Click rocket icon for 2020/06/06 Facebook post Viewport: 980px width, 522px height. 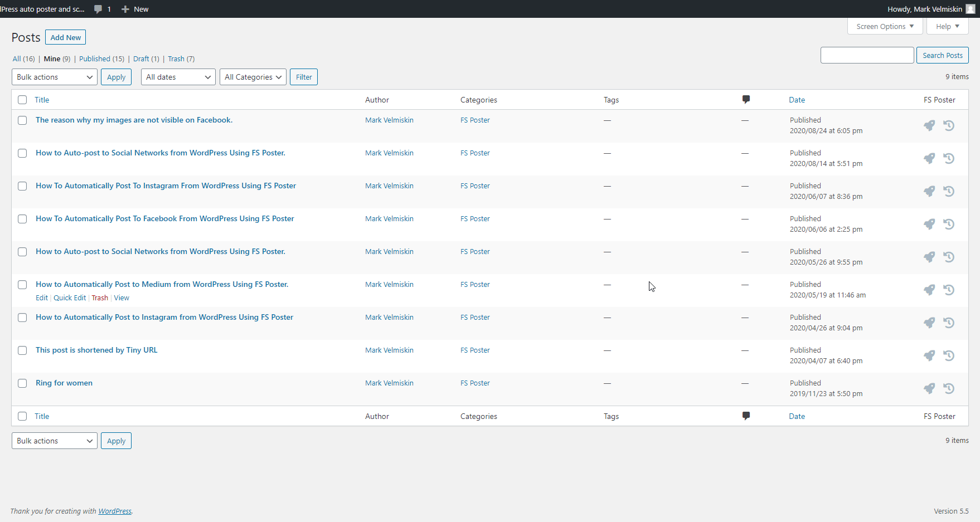pos(929,224)
